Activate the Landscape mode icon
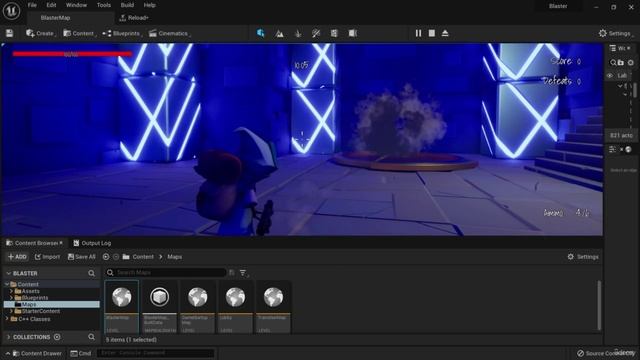Screen dimensions: 640x360 pos(279,33)
